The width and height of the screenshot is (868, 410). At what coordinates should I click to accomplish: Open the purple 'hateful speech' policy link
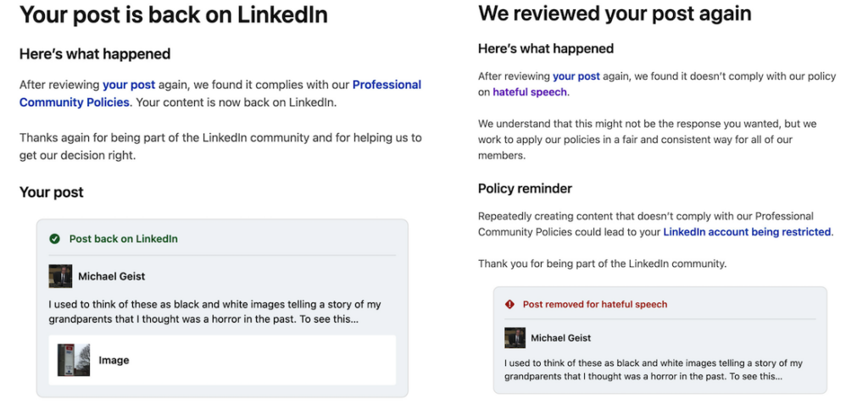(x=530, y=92)
